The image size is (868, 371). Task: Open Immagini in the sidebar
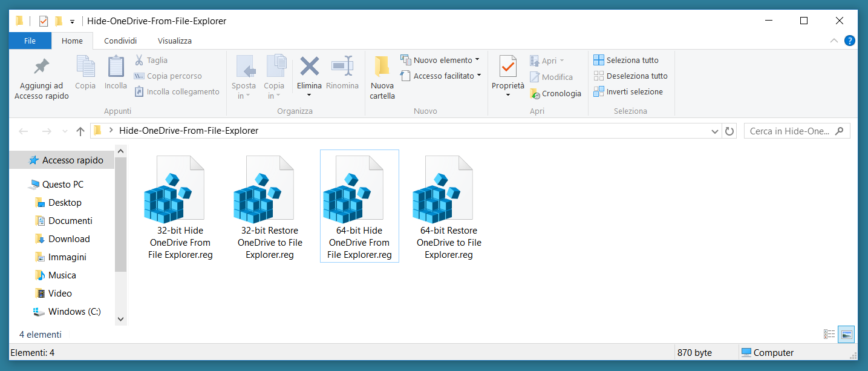62,257
